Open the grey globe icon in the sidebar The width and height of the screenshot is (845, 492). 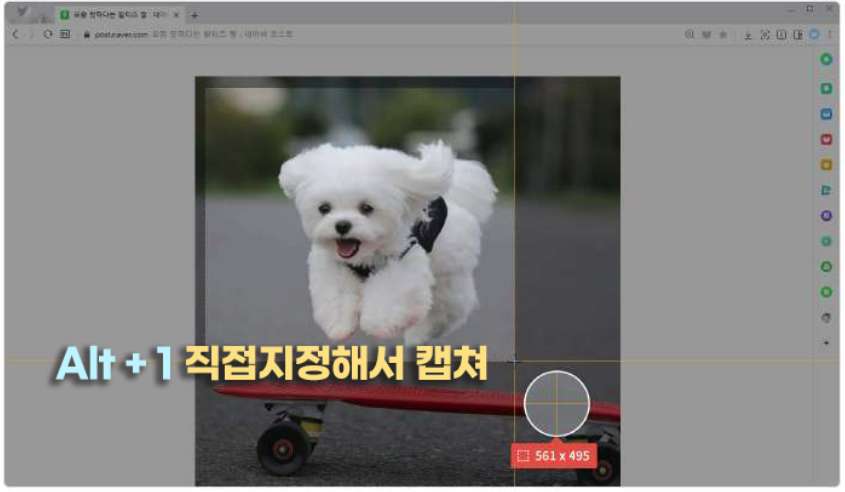(x=826, y=318)
